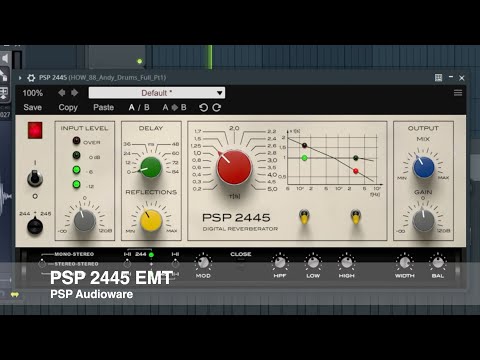Click the Paste button
The width and height of the screenshot is (480, 360).
coord(104,107)
